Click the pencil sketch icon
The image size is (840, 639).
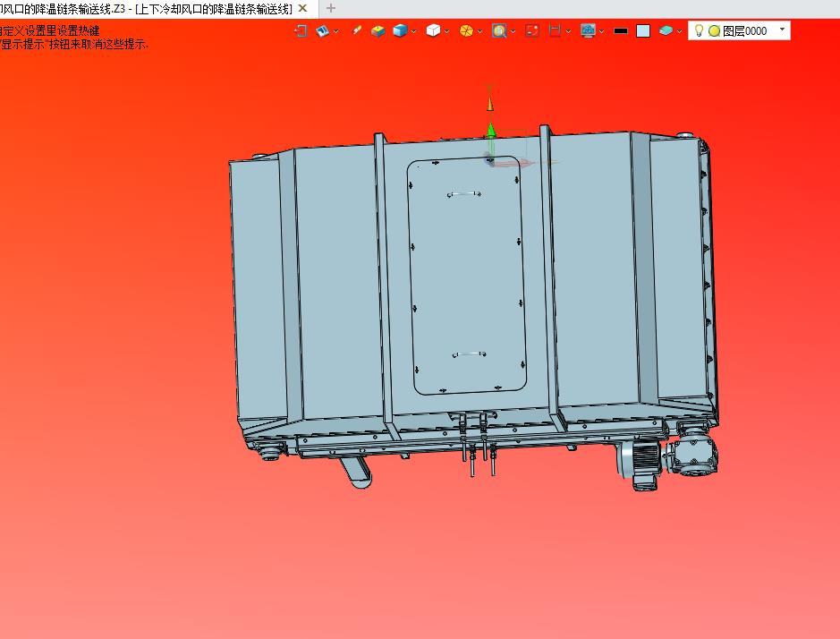(357, 31)
